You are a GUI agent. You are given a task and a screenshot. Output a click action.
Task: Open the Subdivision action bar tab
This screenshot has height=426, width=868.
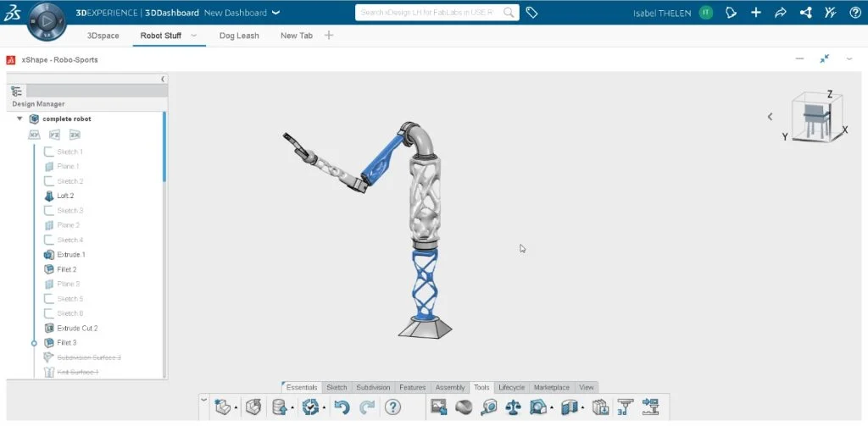pyautogui.click(x=373, y=387)
